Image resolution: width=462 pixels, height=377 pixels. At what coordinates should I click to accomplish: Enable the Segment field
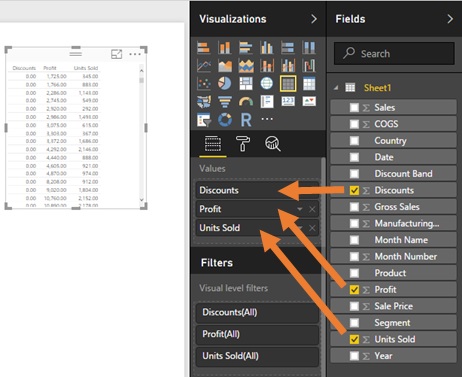tap(354, 323)
